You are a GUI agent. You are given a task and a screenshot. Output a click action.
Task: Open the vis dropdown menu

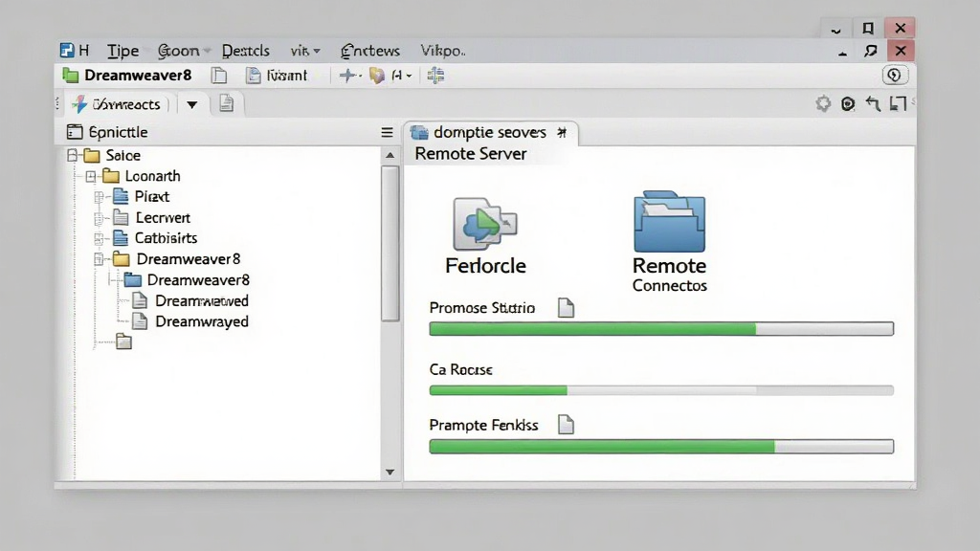305,51
